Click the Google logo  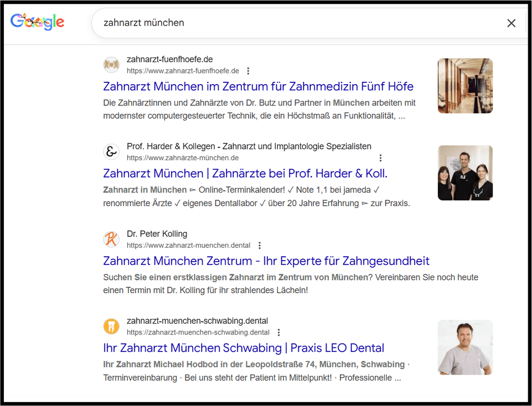[37, 21]
